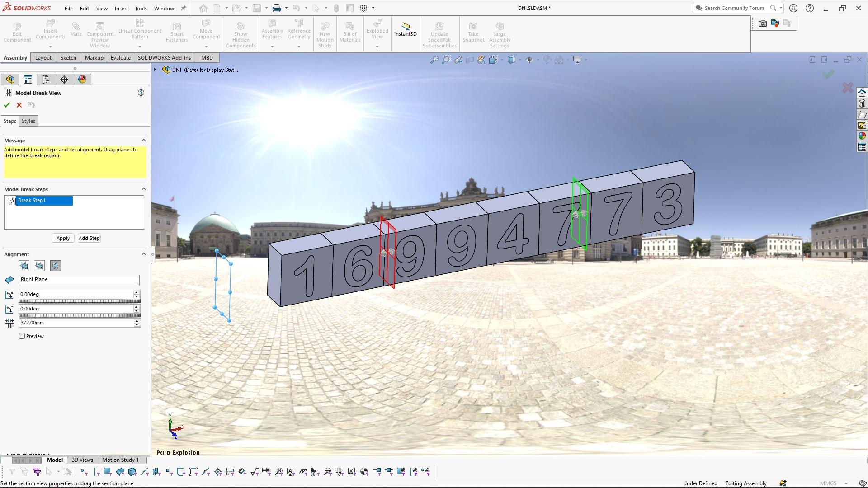Open the Tools menu
The height and width of the screenshot is (488, 868).
pyautogui.click(x=141, y=9)
